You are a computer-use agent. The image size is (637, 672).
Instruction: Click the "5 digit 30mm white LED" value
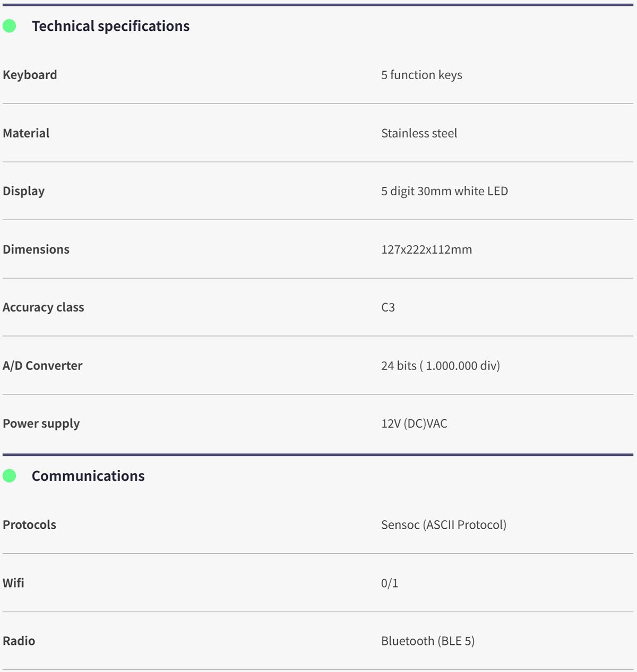tap(444, 191)
